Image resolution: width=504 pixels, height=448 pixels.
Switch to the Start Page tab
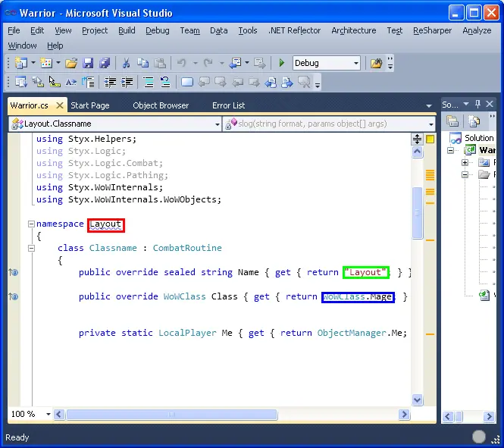(90, 105)
